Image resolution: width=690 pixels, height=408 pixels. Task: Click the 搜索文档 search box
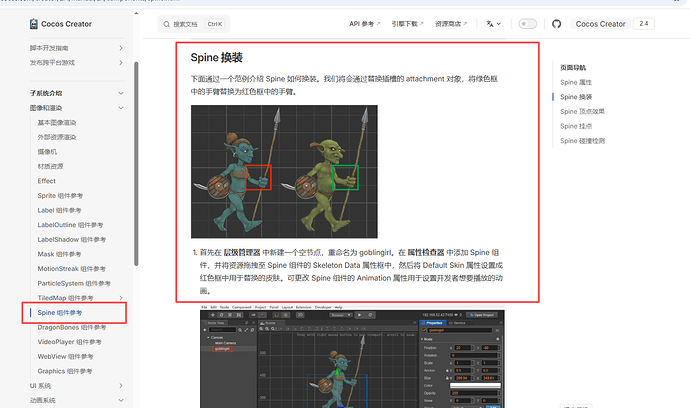194,24
